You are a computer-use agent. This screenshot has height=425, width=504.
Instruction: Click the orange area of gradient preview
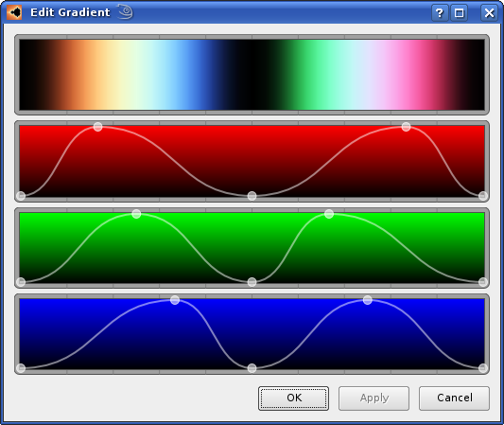(x=76, y=75)
